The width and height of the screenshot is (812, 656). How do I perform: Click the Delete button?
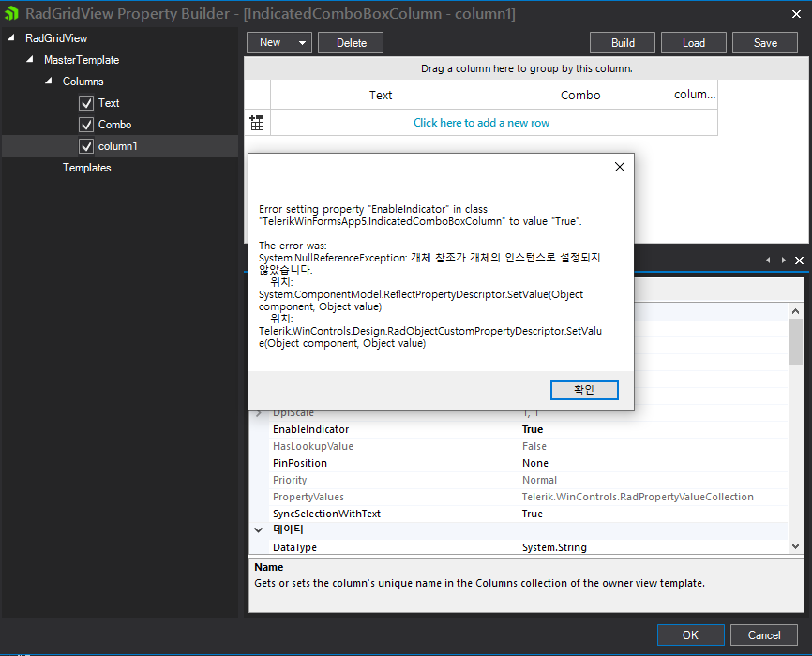(351, 43)
